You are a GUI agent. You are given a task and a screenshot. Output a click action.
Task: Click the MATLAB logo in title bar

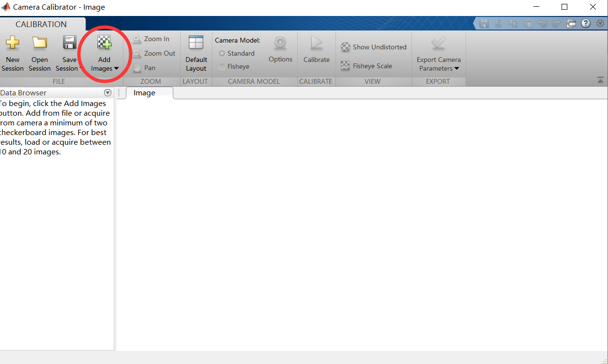[6, 7]
